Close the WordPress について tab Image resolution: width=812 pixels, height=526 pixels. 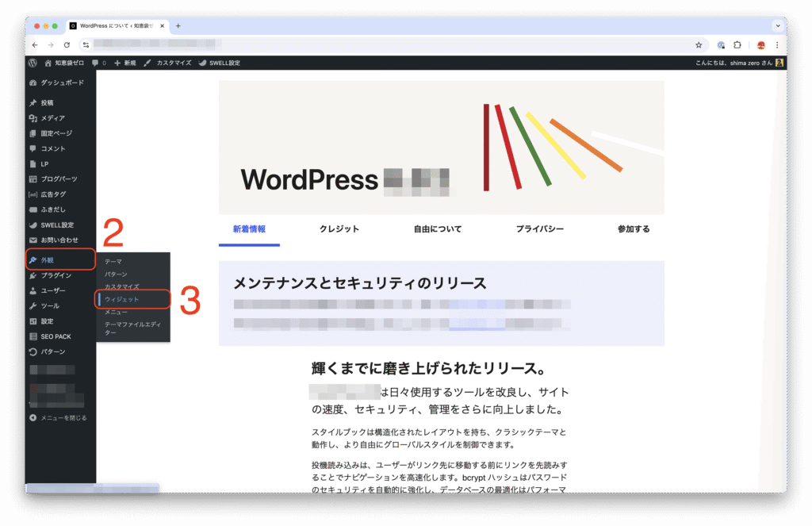162,26
